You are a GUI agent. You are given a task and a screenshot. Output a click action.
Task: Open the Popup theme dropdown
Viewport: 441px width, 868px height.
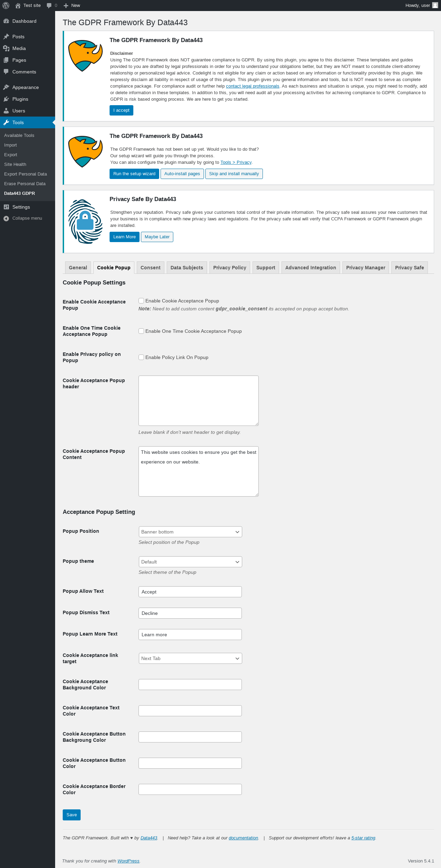[190, 562]
